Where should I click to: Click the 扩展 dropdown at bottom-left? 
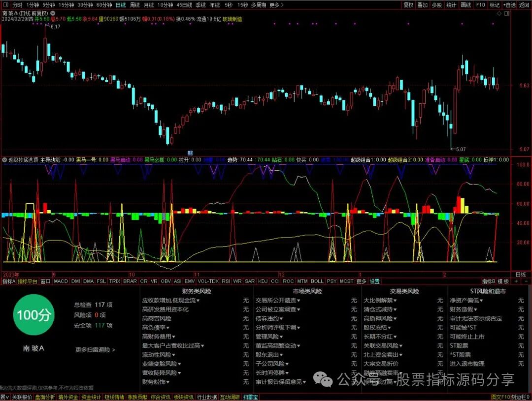(x=5, y=397)
